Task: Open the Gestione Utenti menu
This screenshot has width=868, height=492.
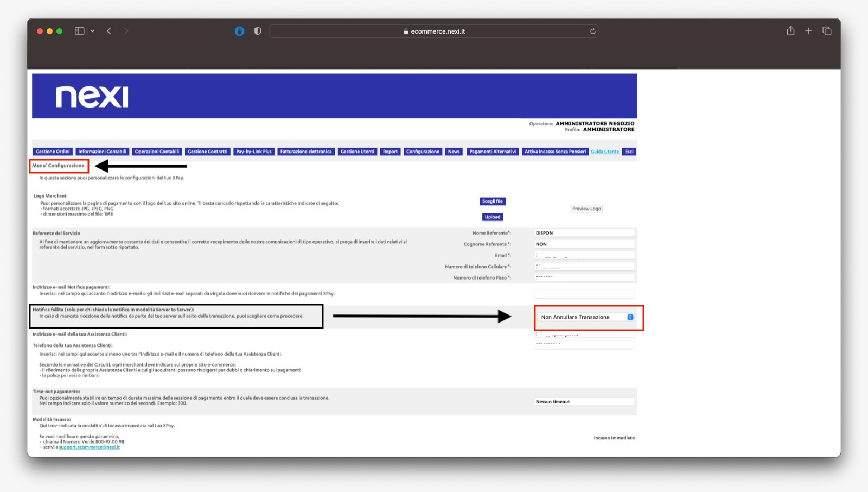Action: click(358, 152)
